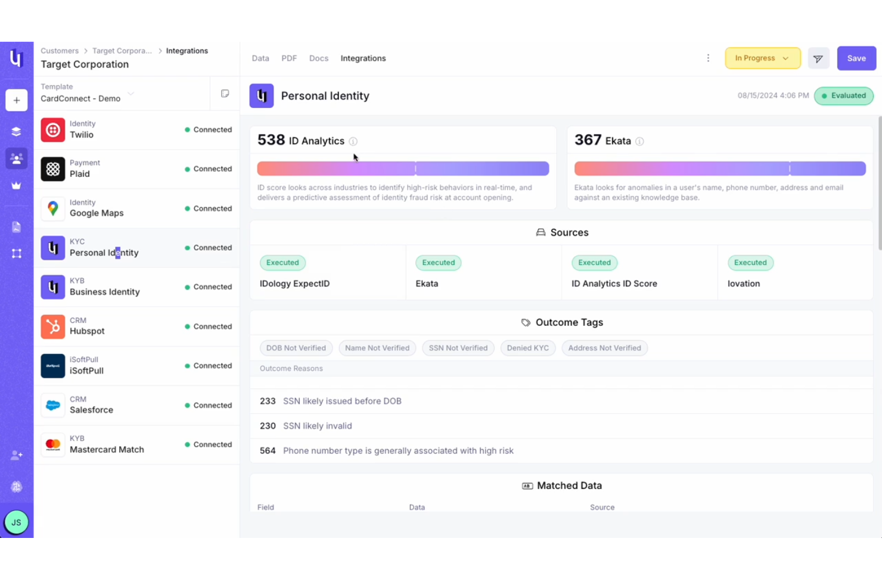This screenshot has height=588, width=882.
Task: Click reason 230 SSN likely invalid
Action: [x=561, y=426]
